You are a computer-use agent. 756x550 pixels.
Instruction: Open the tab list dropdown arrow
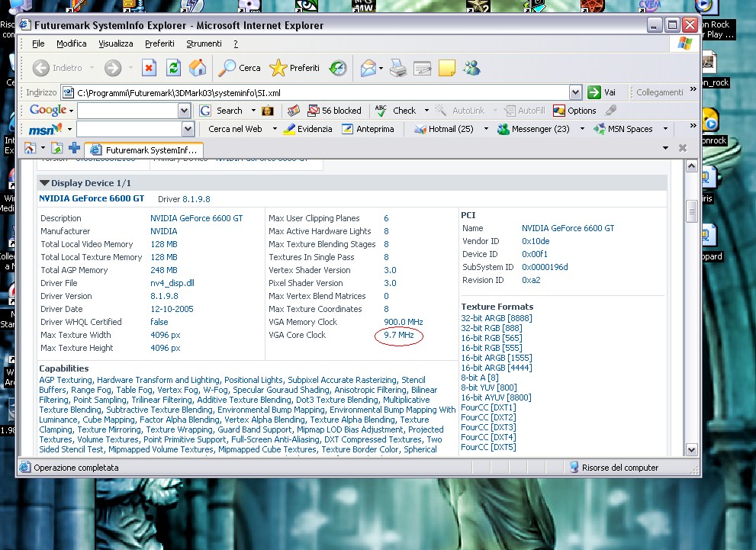(x=665, y=148)
